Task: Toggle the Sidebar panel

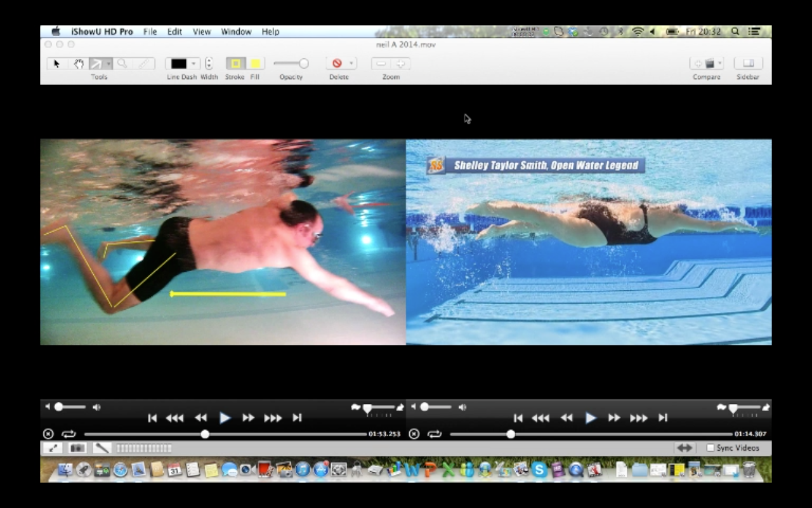Action: click(x=748, y=63)
